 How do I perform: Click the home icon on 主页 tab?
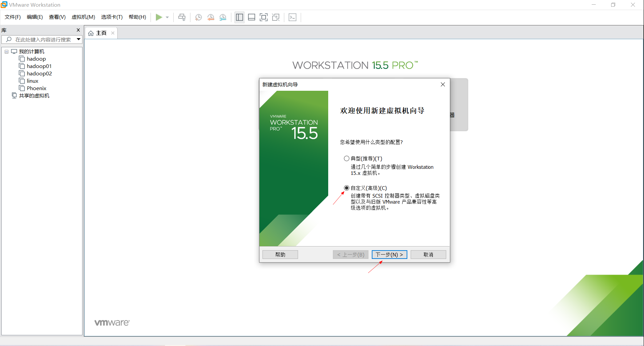coord(91,33)
